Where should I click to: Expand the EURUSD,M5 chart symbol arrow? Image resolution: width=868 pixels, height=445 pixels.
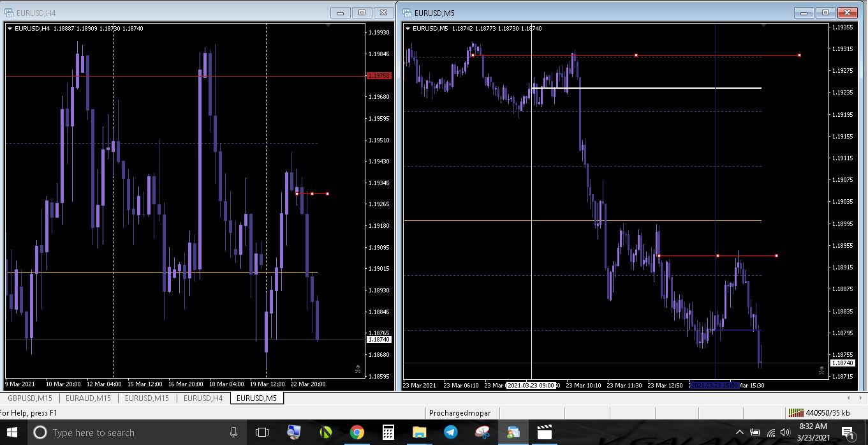(408, 28)
